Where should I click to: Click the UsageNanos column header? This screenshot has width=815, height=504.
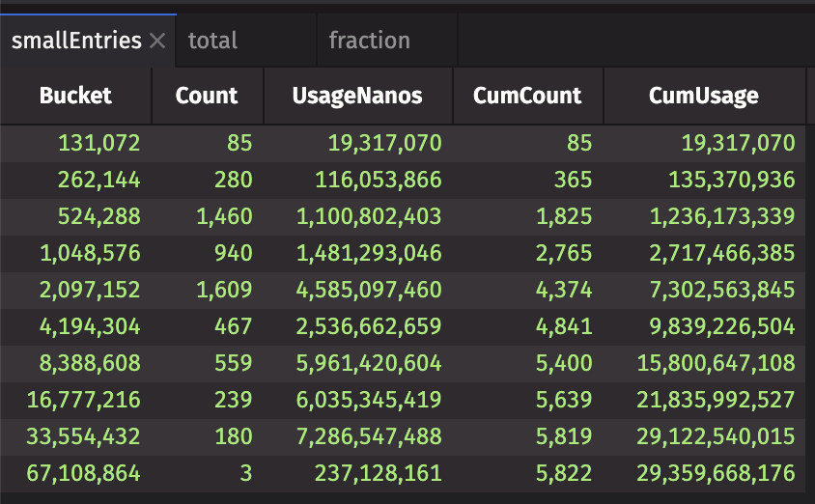pyautogui.click(x=357, y=96)
